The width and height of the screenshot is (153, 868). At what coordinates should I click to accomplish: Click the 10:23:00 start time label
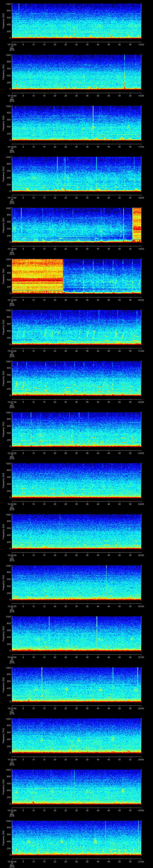[12, 504]
